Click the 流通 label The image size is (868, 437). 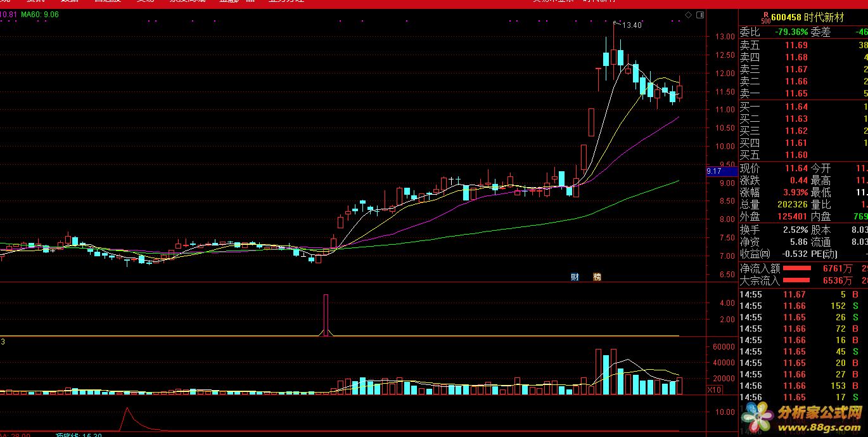point(820,242)
